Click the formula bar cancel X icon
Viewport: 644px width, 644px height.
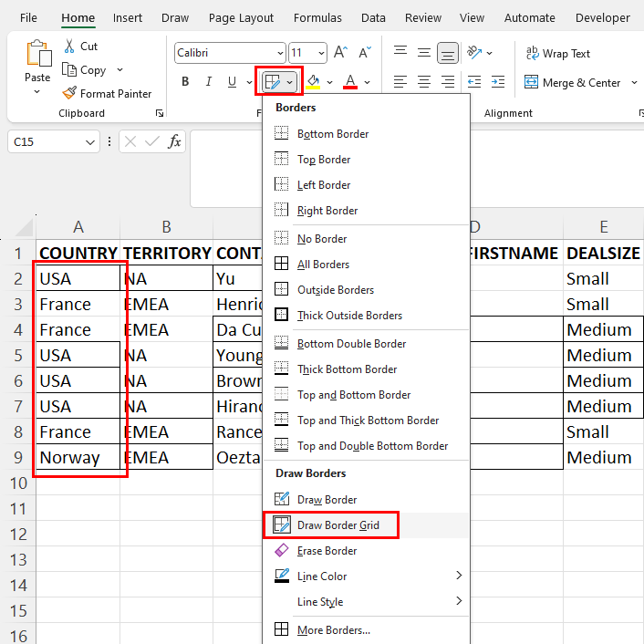(x=130, y=141)
